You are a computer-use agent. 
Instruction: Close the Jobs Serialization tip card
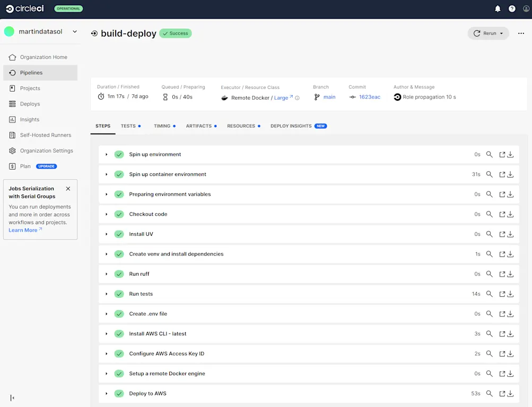tap(68, 188)
